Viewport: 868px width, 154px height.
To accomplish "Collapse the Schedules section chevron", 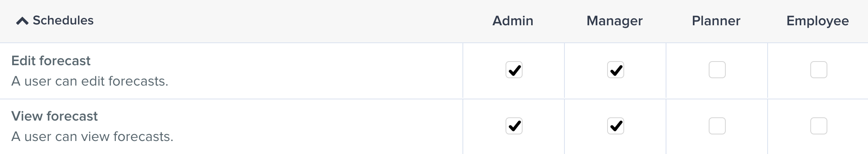I will click(22, 21).
